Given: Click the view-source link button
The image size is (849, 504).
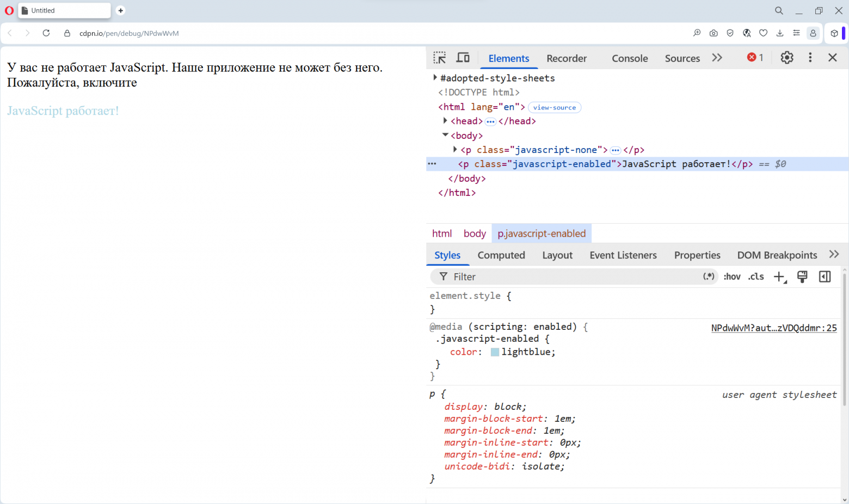Looking at the screenshot, I should pos(555,107).
